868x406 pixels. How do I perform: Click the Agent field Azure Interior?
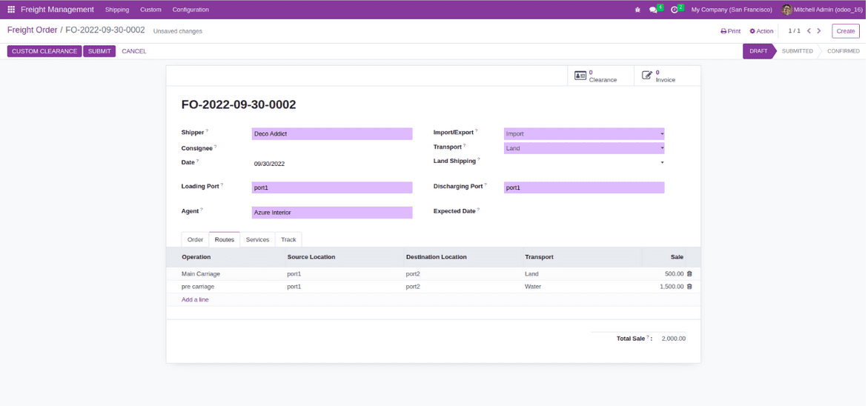point(332,213)
